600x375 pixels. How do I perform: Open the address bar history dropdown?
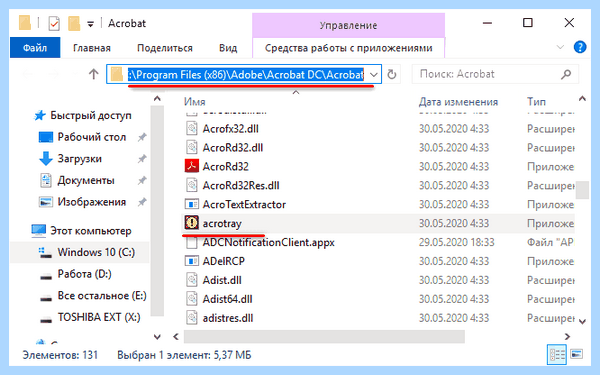[374, 74]
